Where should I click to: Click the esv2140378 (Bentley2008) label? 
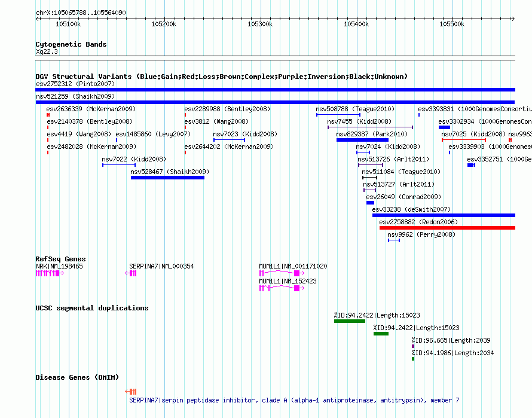[90, 121]
